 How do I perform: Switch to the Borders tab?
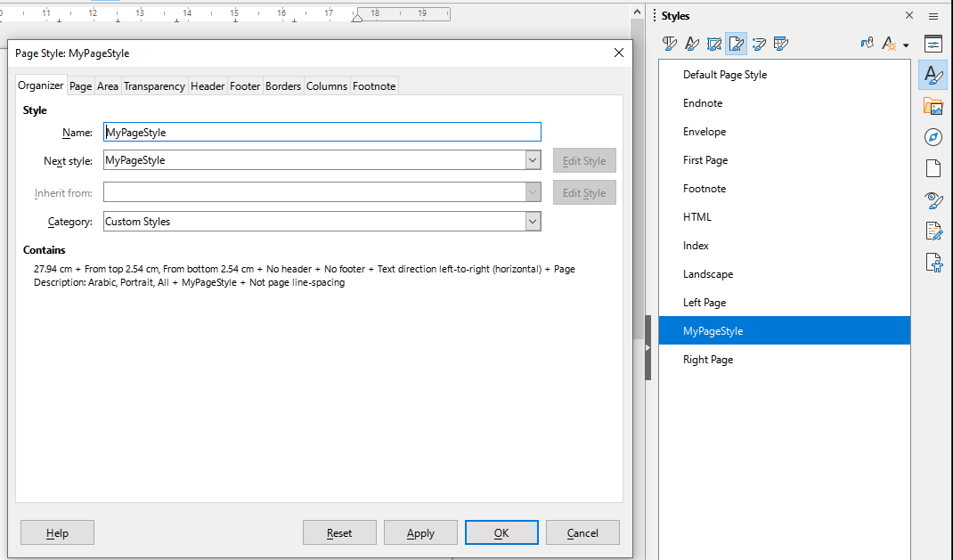click(283, 86)
